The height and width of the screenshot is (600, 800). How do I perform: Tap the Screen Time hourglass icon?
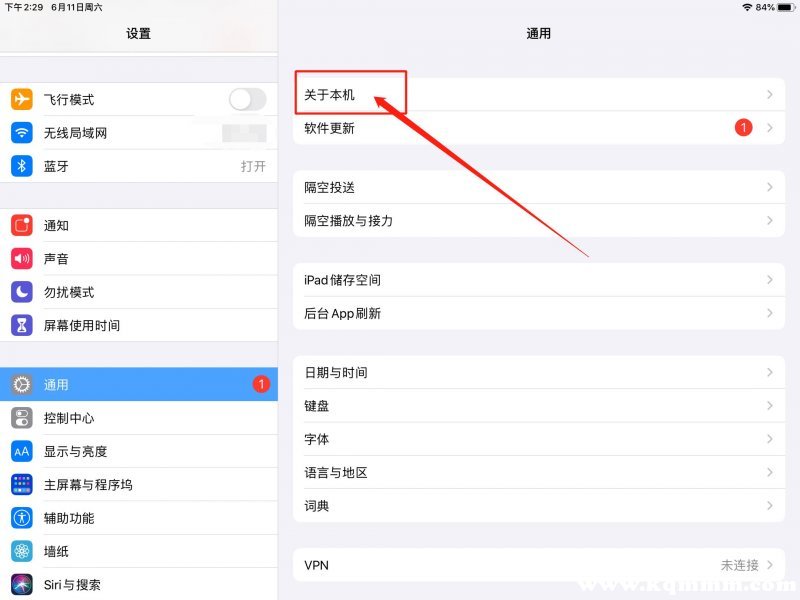click(21, 325)
